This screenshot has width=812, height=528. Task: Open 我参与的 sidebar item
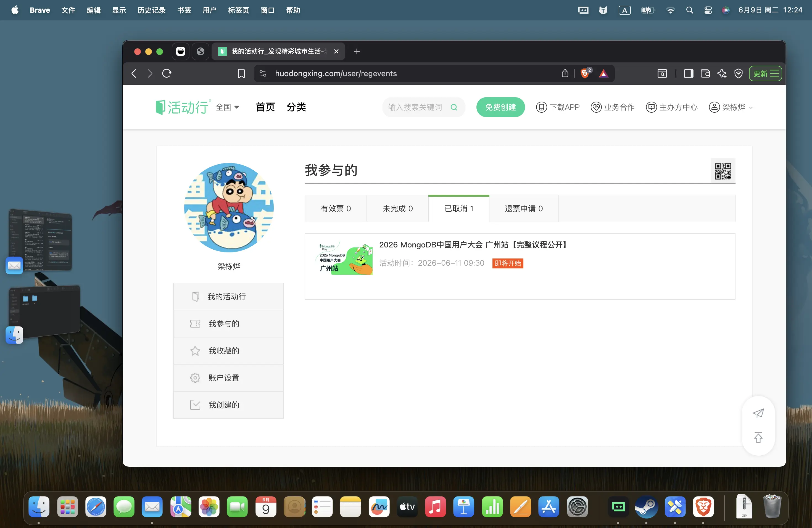point(228,323)
